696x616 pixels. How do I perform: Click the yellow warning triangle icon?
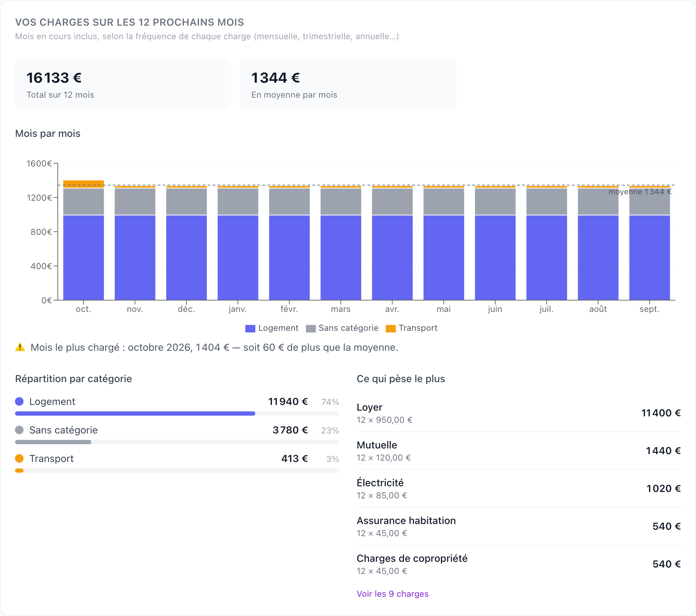tap(20, 347)
